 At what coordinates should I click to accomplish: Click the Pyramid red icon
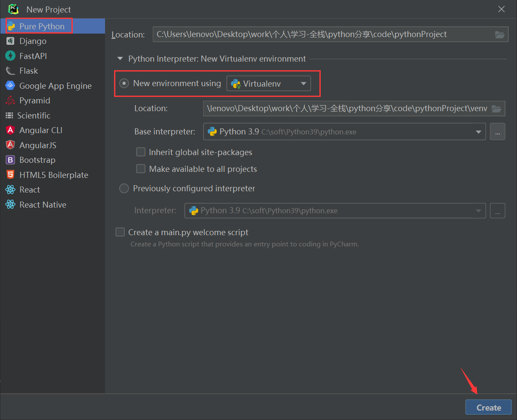coord(10,100)
